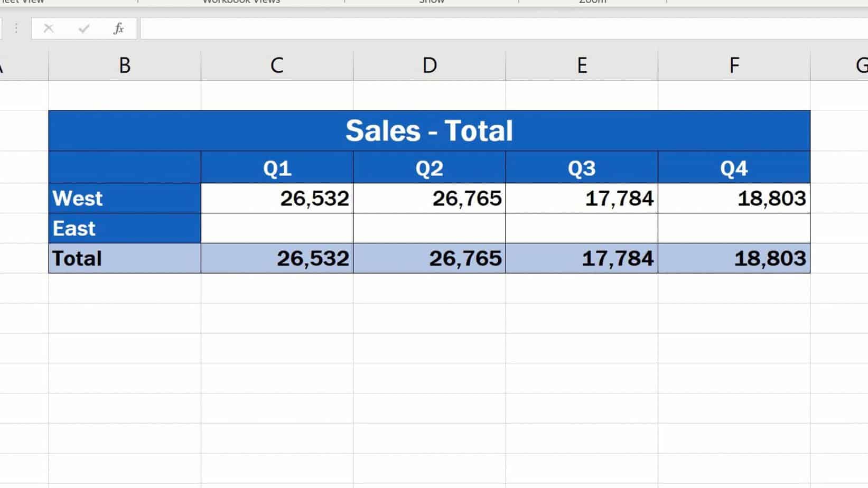868x488 pixels.
Task: Select the 'Total' row label cell
Action: 125,258
